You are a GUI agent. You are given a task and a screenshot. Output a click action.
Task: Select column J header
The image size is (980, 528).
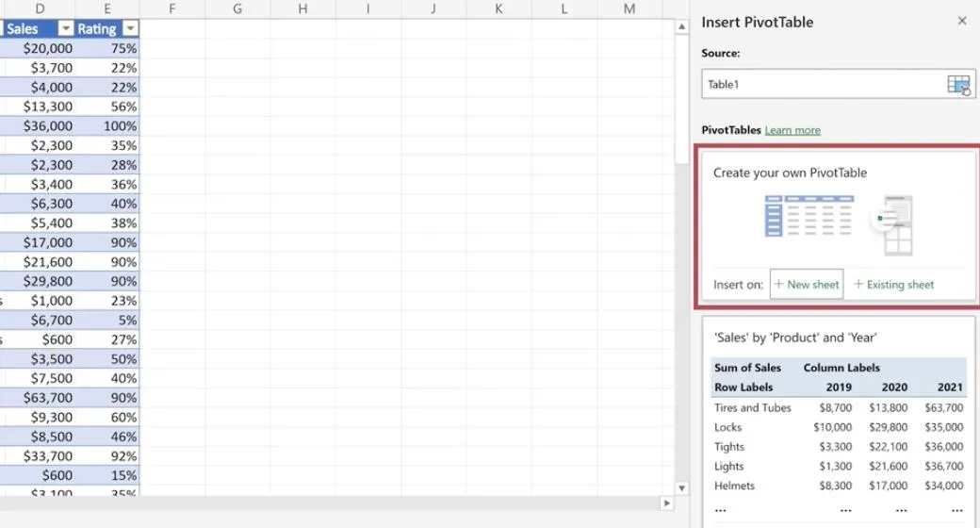pyautogui.click(x=433, y=8)
